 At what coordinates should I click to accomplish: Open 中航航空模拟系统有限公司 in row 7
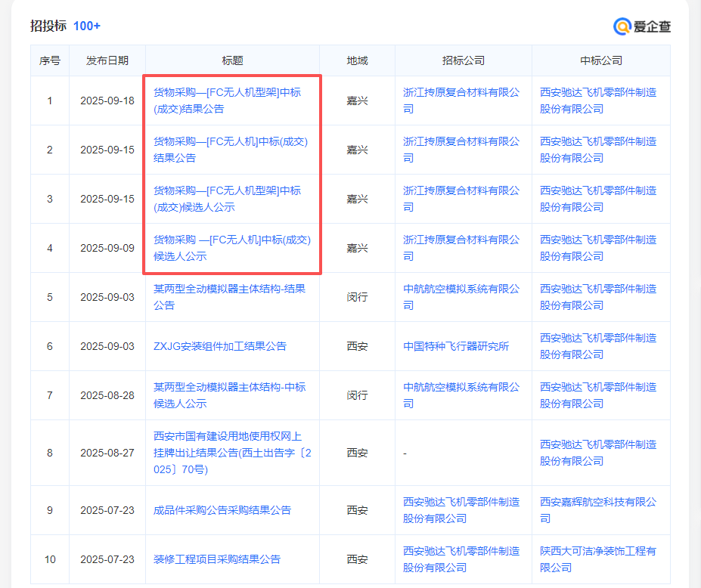click(461, 395)
